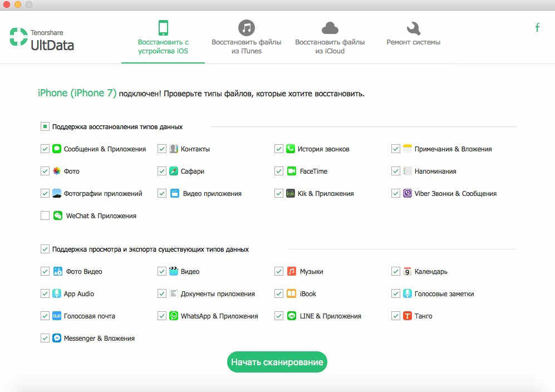Click the Kik app icon

coord(291,194)
